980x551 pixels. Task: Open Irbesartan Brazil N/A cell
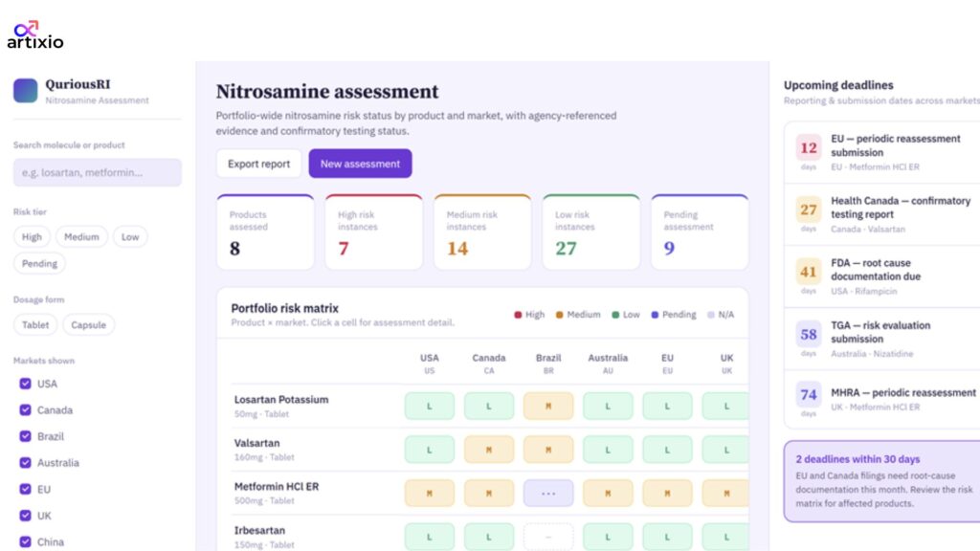point(548,538)
